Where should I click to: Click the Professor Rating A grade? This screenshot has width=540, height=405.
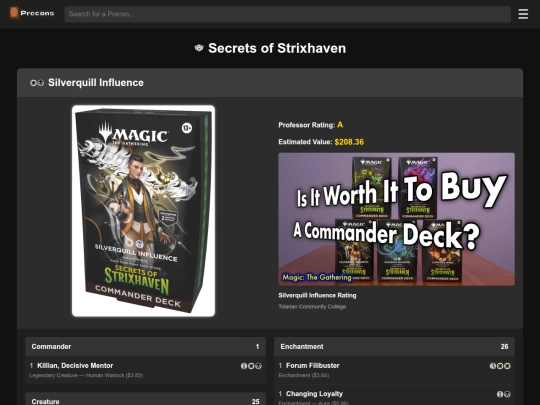340,125
